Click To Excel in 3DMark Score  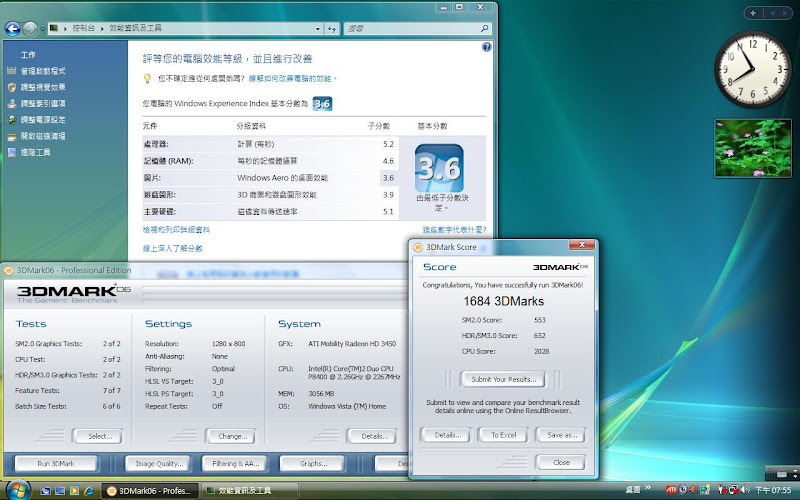click(503, 435)
